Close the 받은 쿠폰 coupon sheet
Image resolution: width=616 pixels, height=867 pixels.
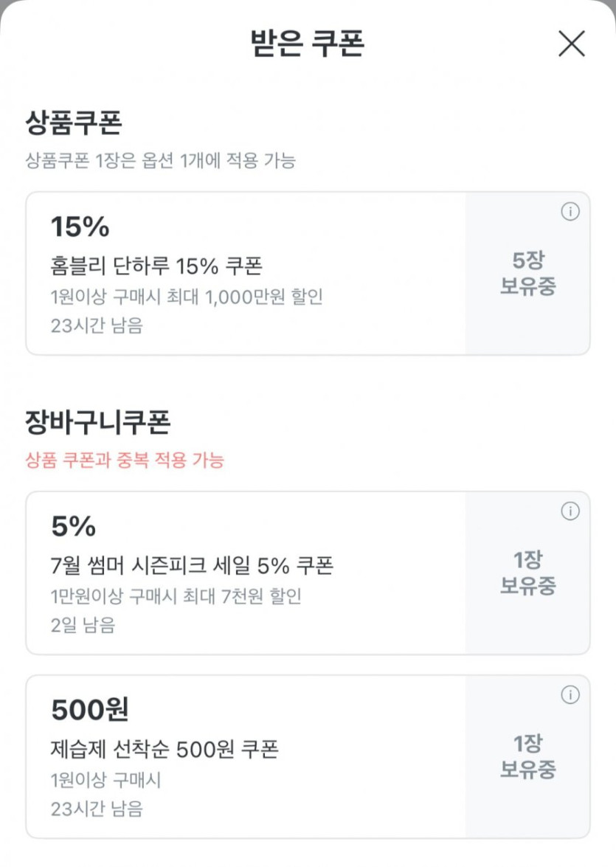click(572, 44)
